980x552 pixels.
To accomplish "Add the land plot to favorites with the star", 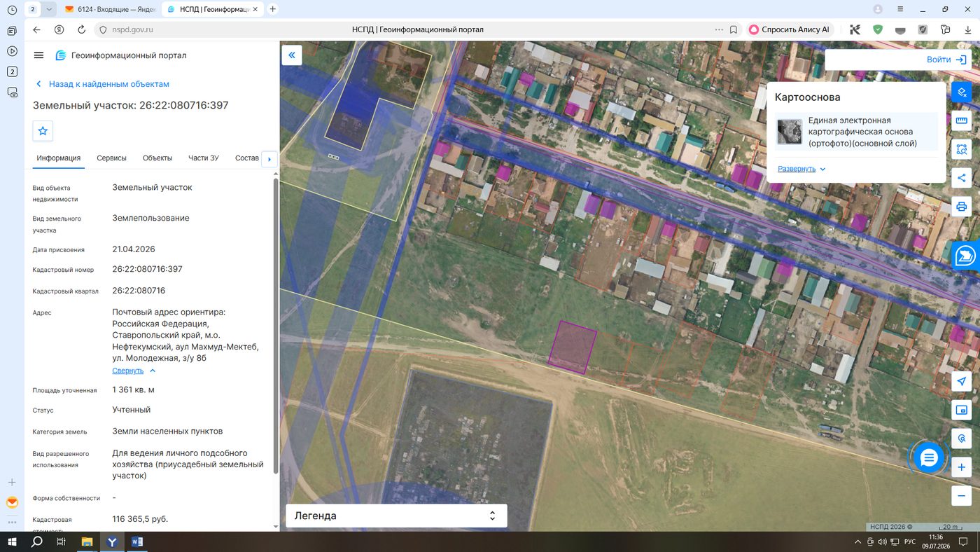I will (43, 131).
